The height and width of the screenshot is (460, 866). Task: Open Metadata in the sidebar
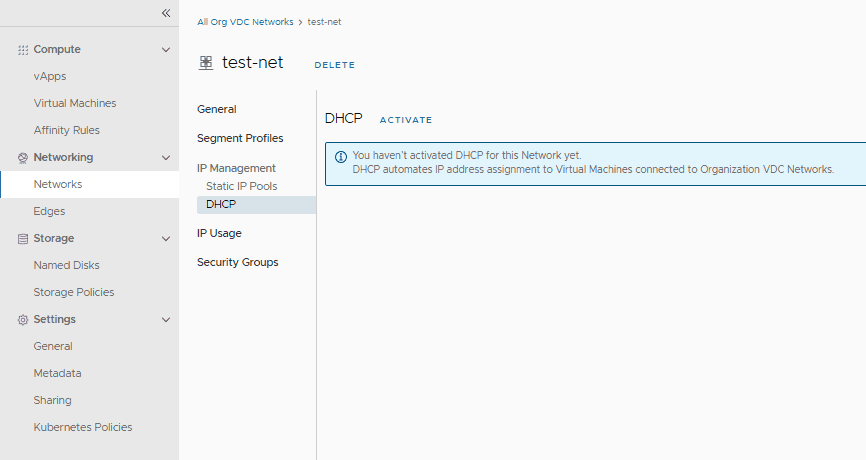point(57,373)
